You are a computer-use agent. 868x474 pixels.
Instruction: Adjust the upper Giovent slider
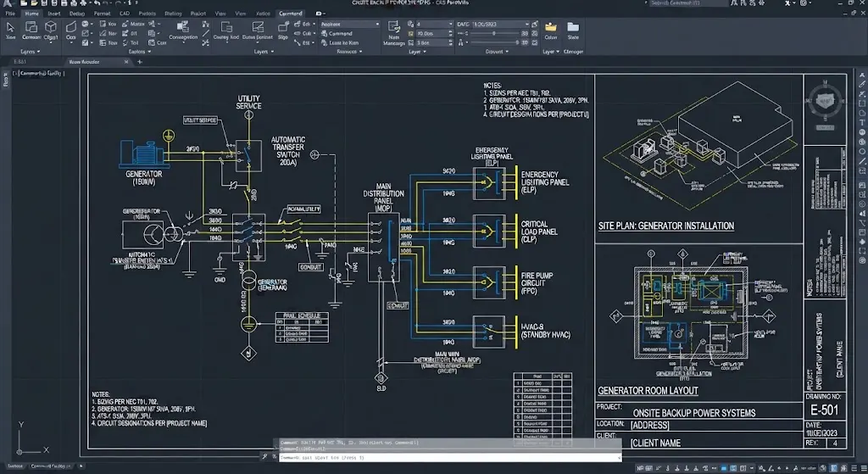click(x=492, y=33)
